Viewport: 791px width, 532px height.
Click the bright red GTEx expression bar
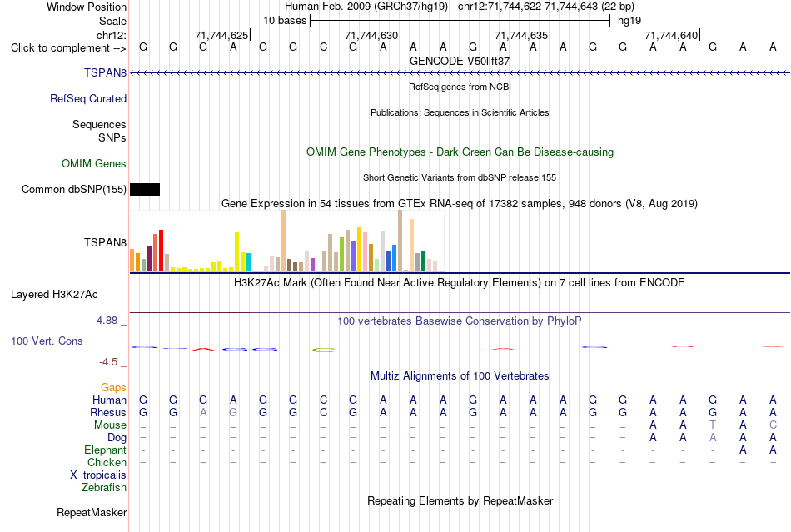161,251
